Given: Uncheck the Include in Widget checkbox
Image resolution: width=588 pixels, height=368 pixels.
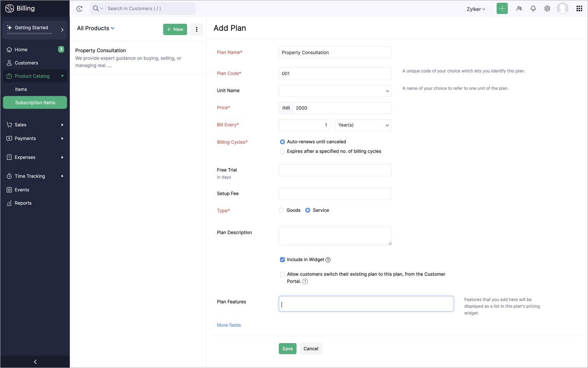Looking at the screenshot, I should click(x=282, y=260).
